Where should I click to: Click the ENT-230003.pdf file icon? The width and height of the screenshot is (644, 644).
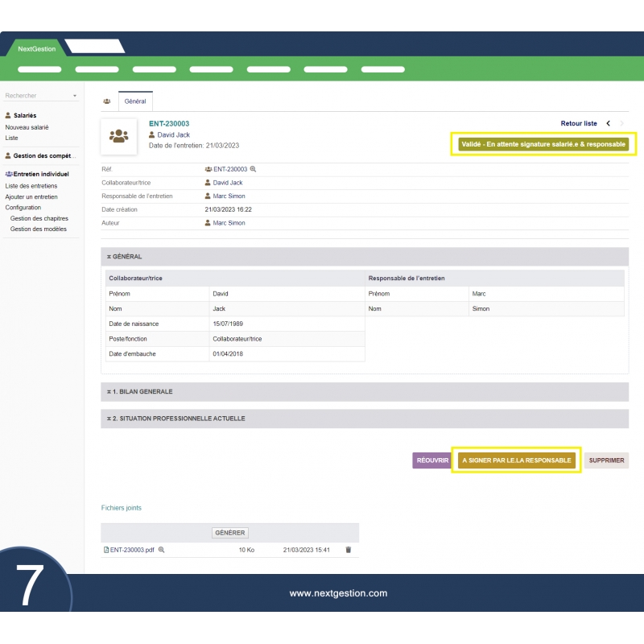[106, 550]
